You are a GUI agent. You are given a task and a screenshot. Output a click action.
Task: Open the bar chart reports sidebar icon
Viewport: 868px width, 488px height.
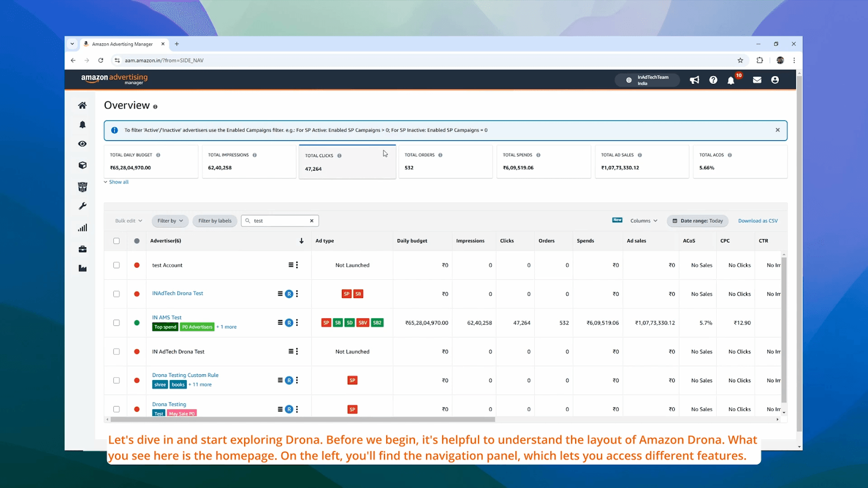click(x=82, y=228)
